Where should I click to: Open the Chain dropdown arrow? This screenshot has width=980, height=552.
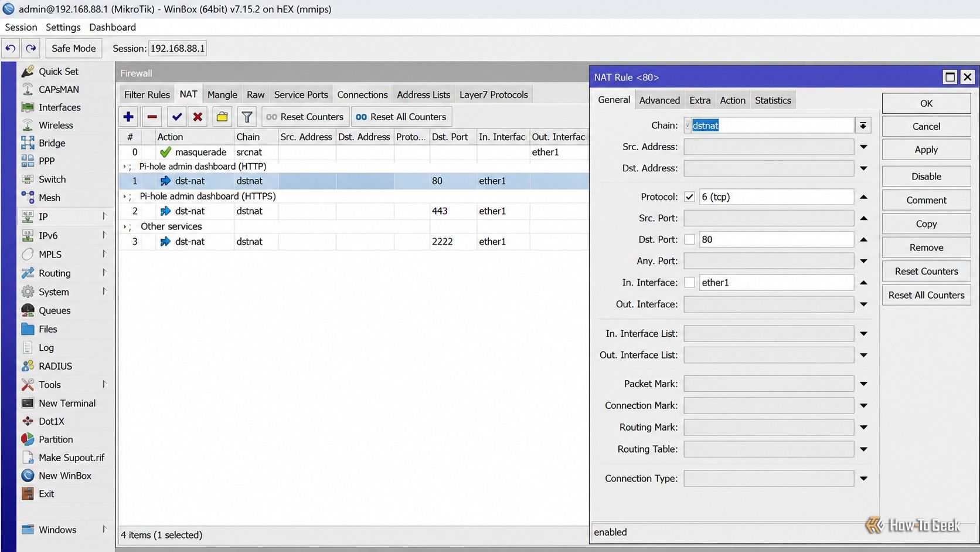click(863, 125)
